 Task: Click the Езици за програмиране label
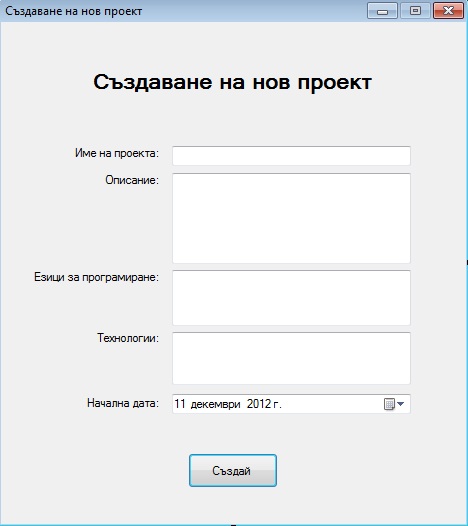point(96,277)
